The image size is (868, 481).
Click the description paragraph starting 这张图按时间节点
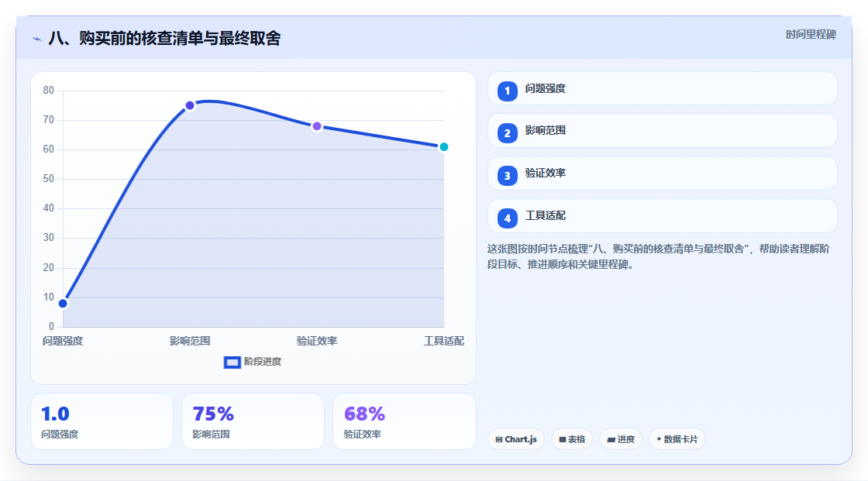(658, 256)
